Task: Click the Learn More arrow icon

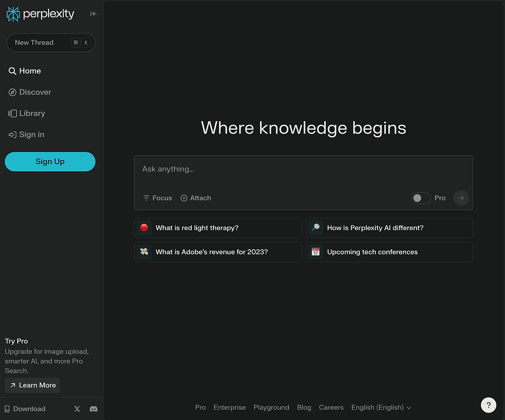Action: pos(13,385)
